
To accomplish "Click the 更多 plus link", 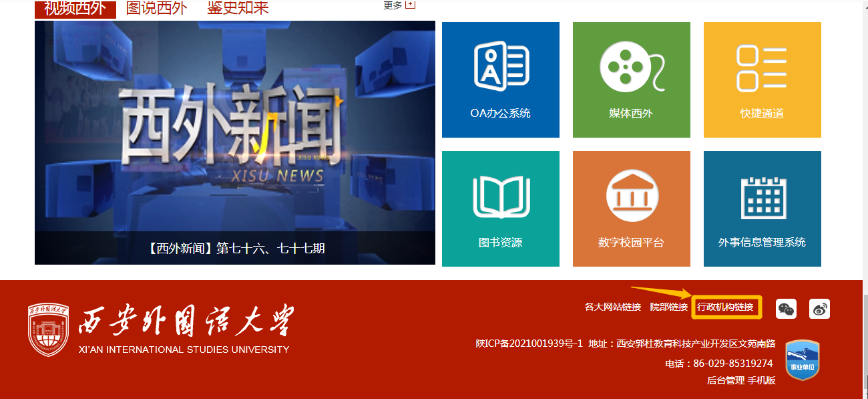I will [x=399, y=5].
